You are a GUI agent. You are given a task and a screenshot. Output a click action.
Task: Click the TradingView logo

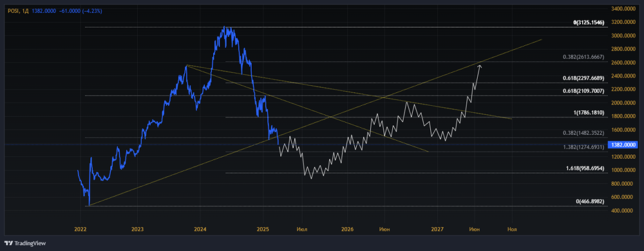[25, 243]
